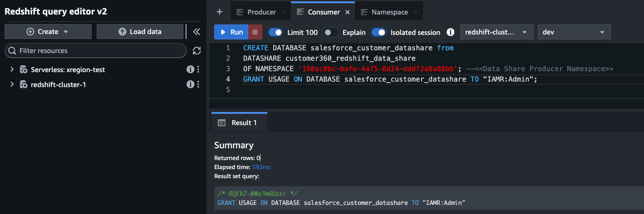The width and height of the screenshot is (644, 214).
Task: Run the query
Action: click(x=231, y=32)
